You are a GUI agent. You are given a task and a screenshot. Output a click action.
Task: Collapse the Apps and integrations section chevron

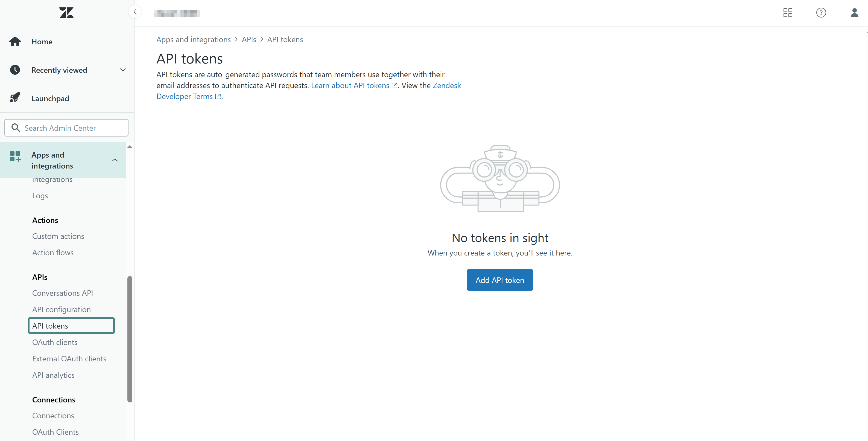tap(115, 160)
